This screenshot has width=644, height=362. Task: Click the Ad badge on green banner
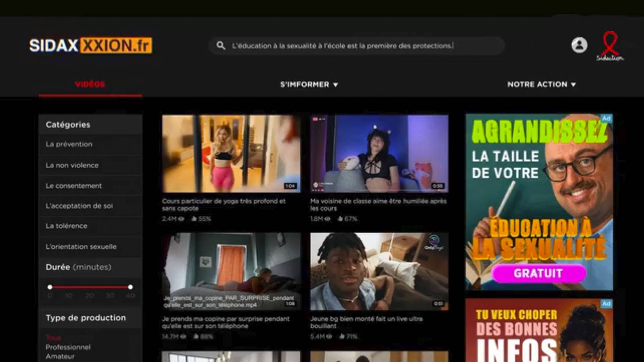click(606, 118)
